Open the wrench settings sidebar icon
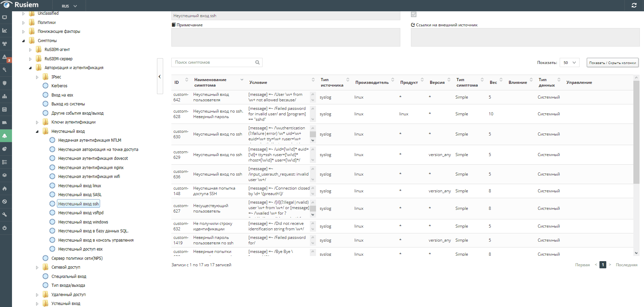644x307 pixels. pyautogui.click(x=5, y=215)
